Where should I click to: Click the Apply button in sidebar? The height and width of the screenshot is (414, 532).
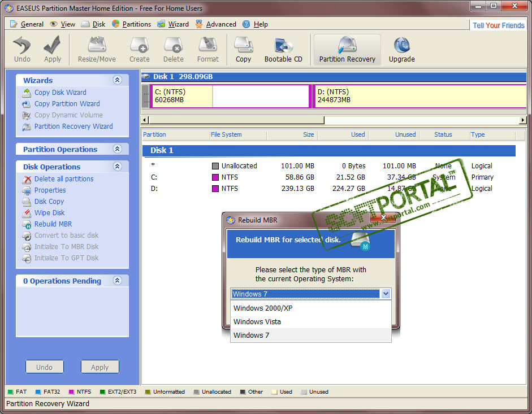coord(100,367)
